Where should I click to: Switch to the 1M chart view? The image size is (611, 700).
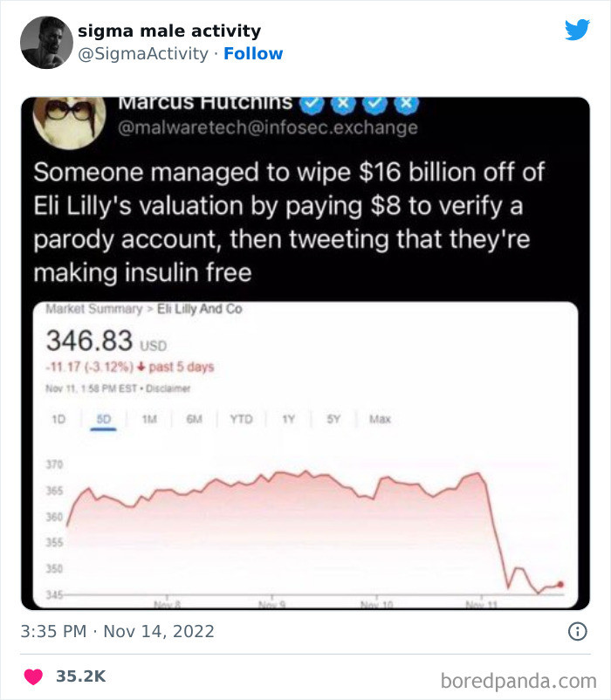coord(149,419)
